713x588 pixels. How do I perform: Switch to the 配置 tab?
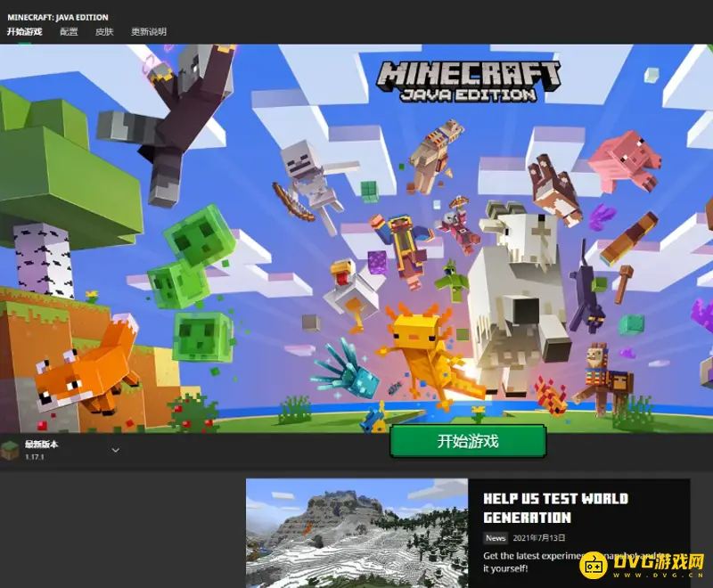point(69,32)
